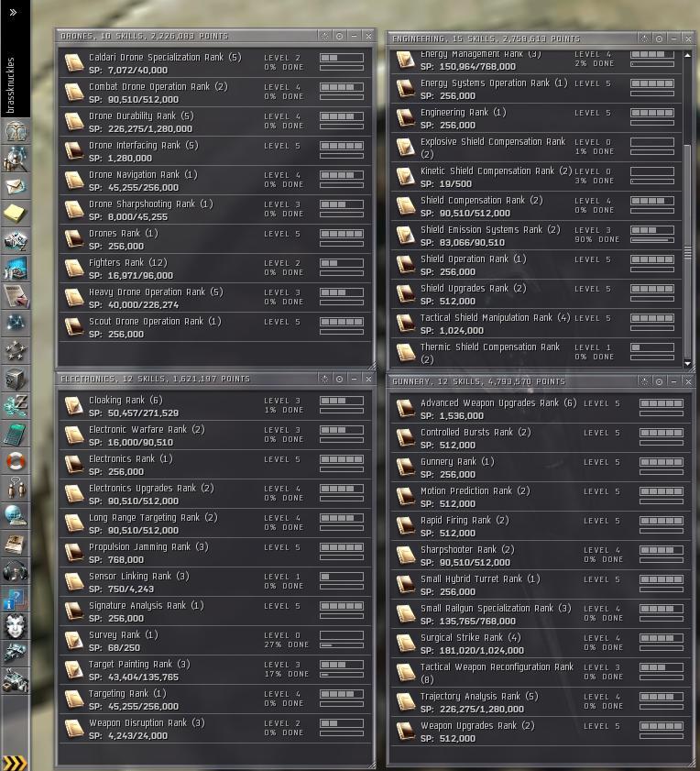Screen dimensions: 700x771
Task: Click the Engineering window scrollbar thumb
Action: (x=688, y=252)
